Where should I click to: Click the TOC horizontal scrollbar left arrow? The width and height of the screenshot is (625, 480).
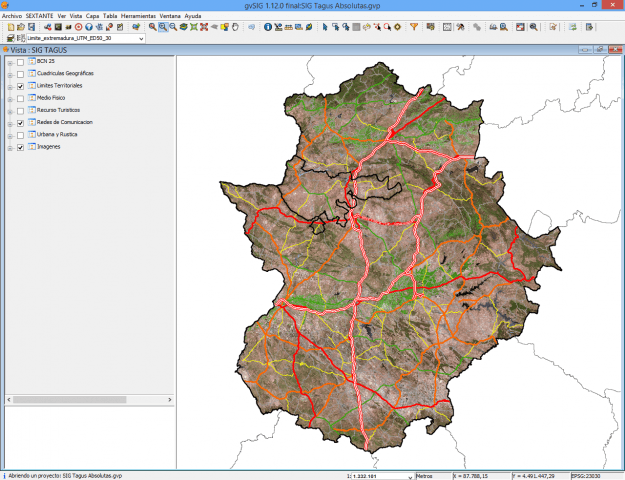point(9,399)
